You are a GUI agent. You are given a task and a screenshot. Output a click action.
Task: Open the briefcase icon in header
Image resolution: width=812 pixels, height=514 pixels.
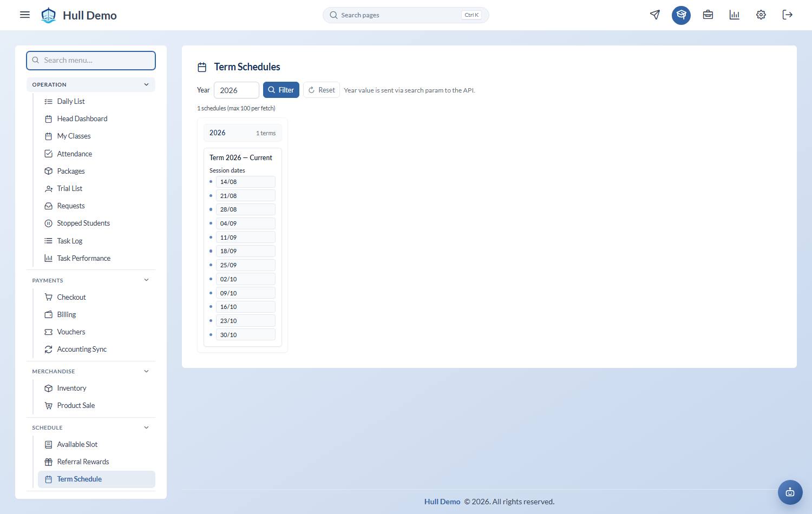[x=708, y=15]
